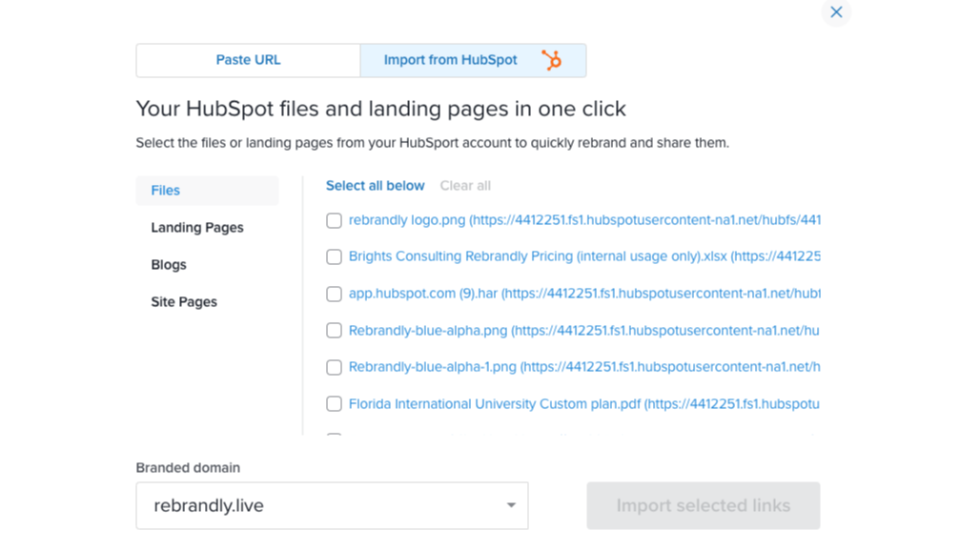Open the rebrandly logo.png file link
980x551 pixels.
coord(407,220)
